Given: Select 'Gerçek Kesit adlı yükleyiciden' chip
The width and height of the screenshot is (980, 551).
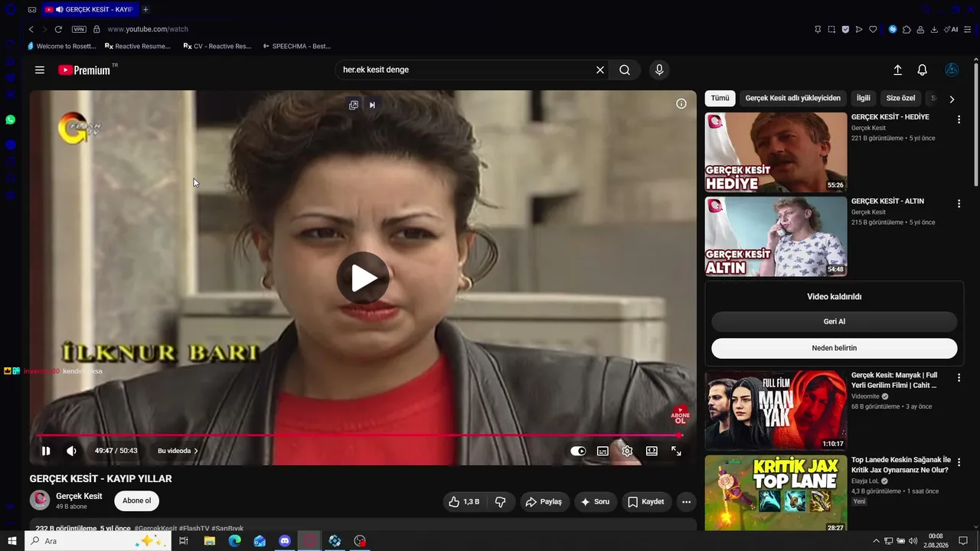Looking at the screenshot, I should click(793, 98).
